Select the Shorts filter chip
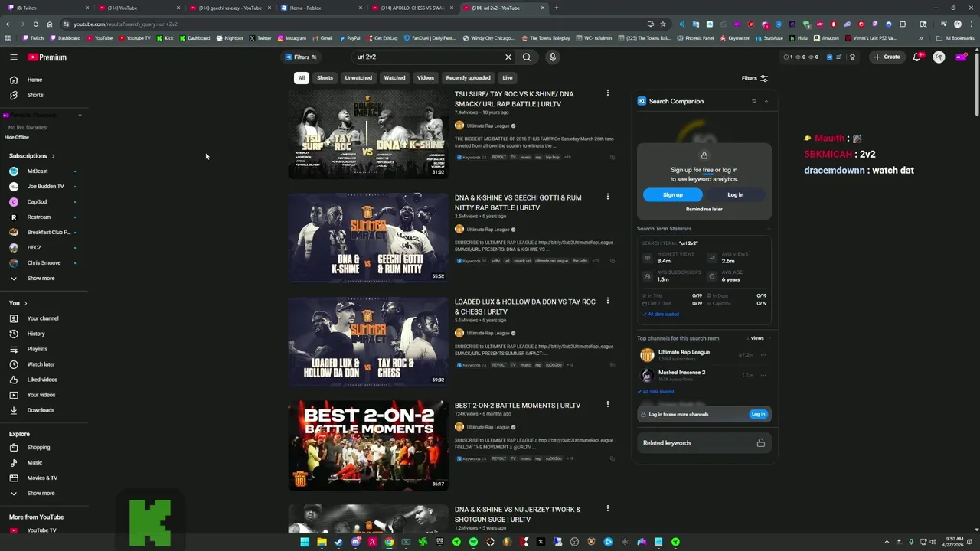This screenshot has width=980, height=551. [x=325, y=77]
